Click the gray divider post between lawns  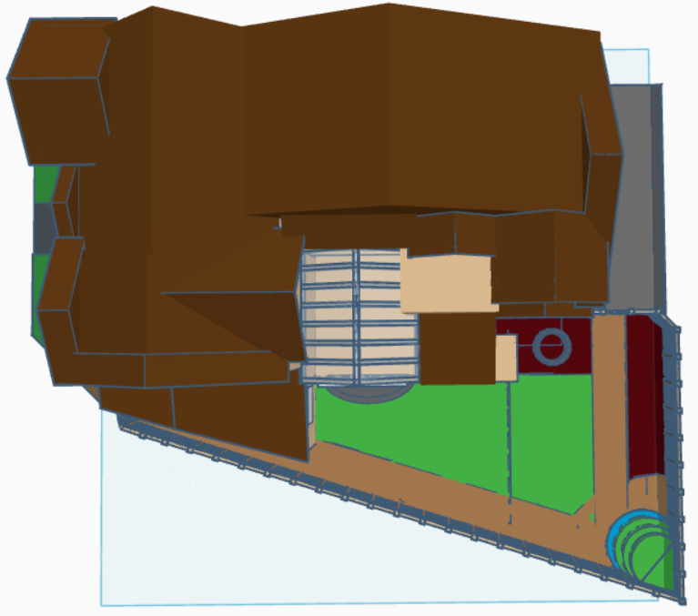tap(508, 437)
